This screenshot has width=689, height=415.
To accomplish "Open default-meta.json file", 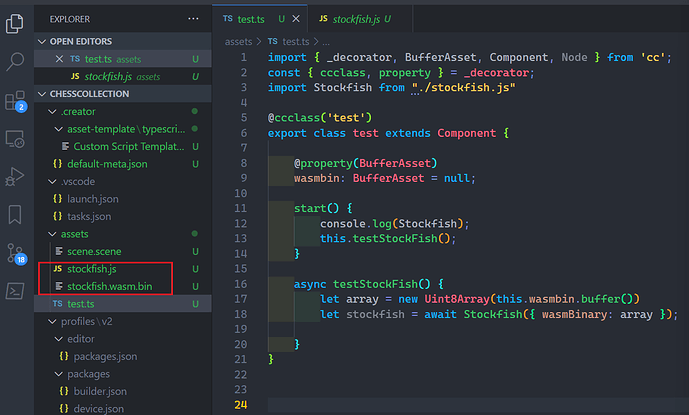I will [x=123, y=164].
